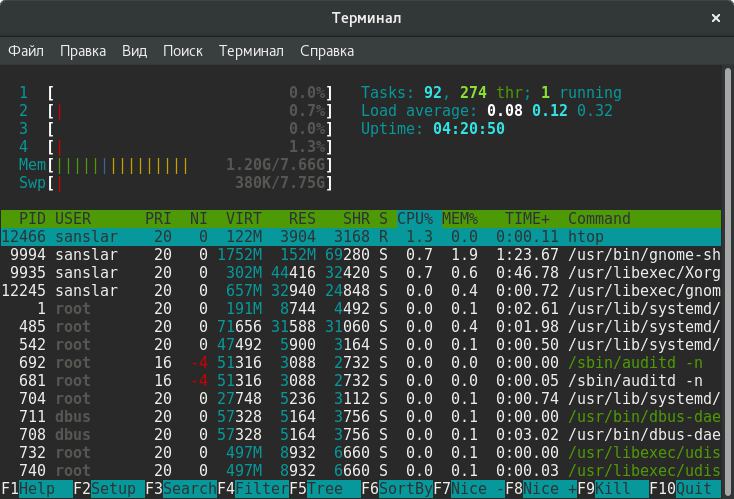Click F10 Quit in bottom bar

(694, 489)
